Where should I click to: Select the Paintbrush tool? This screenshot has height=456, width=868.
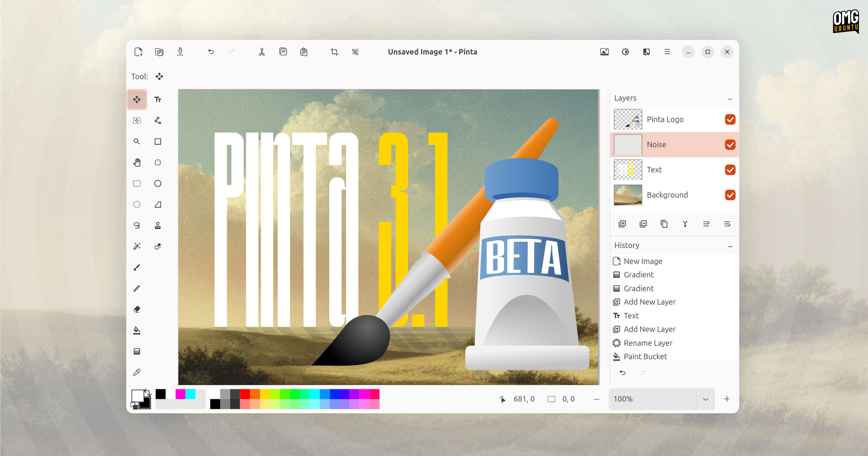(137, 267)
